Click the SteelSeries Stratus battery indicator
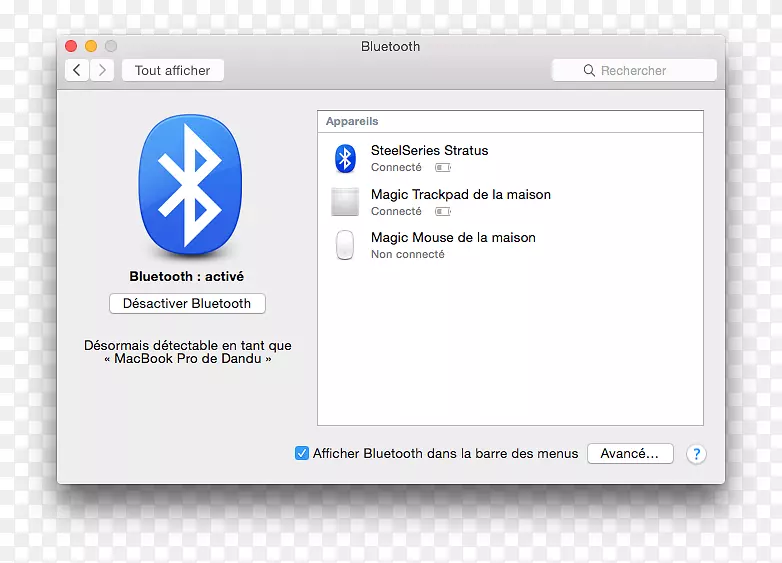782x563 pixels. (443, 168)
